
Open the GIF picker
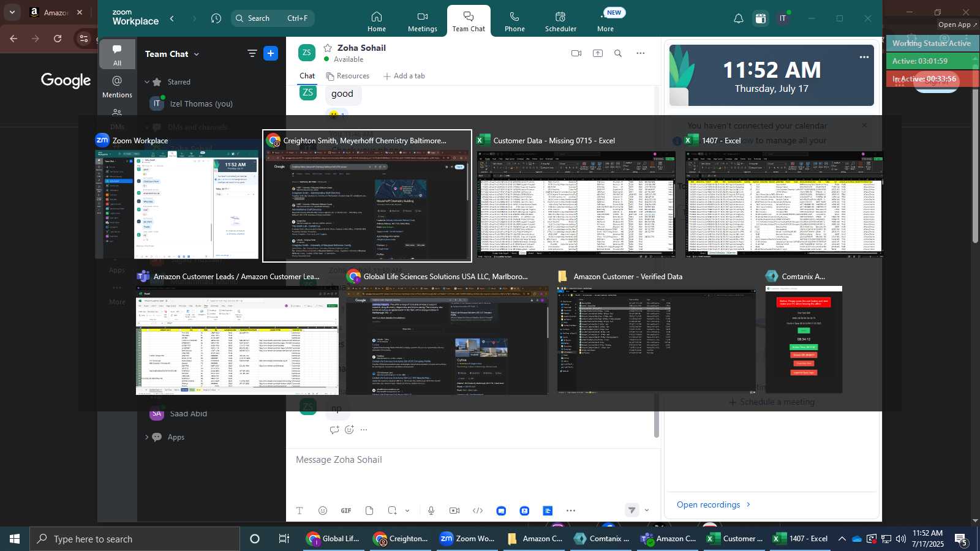(x=346, y=511)
